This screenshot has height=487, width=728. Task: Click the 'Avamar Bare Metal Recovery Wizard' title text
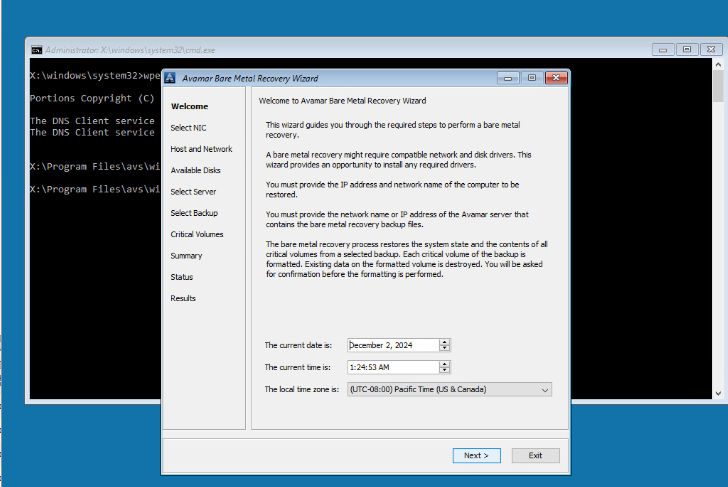(x=250, y=78)
